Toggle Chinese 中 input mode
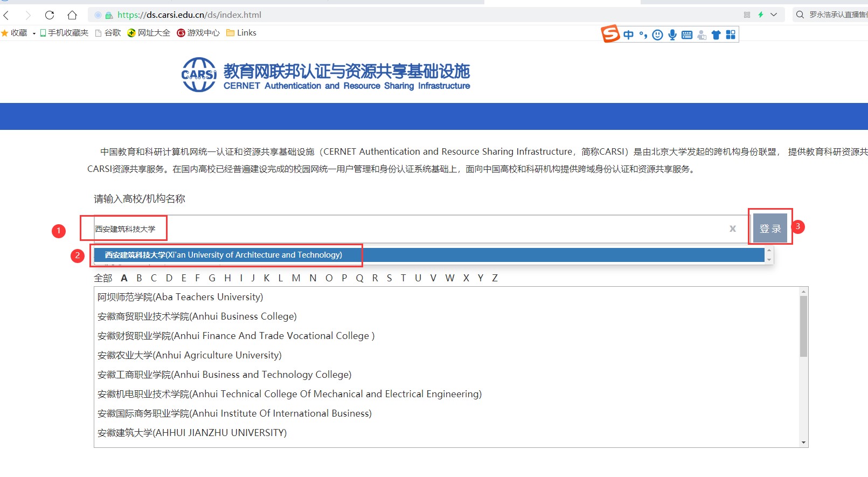The height and width of the screenshot is (477, 868). tap(628, 35)
